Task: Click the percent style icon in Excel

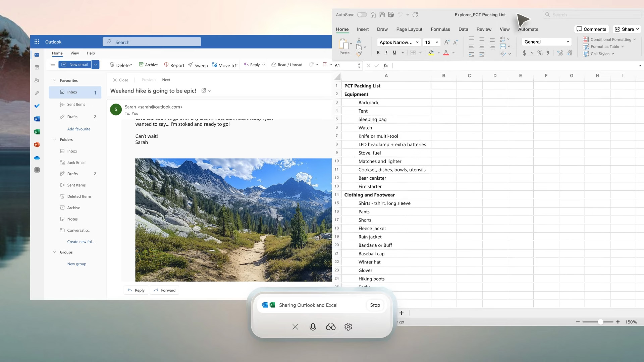Action: tap(540, 53)
